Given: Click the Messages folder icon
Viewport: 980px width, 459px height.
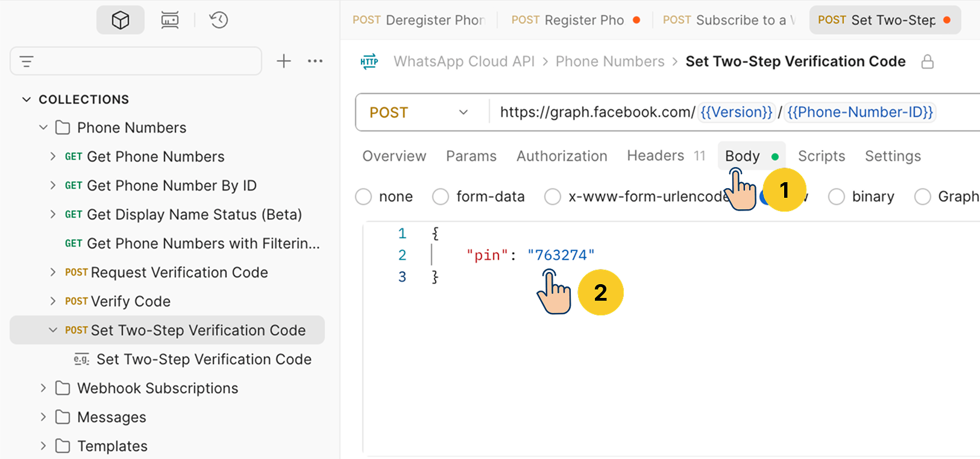Looking at the screenshot, I should click(x=63, y=417).
